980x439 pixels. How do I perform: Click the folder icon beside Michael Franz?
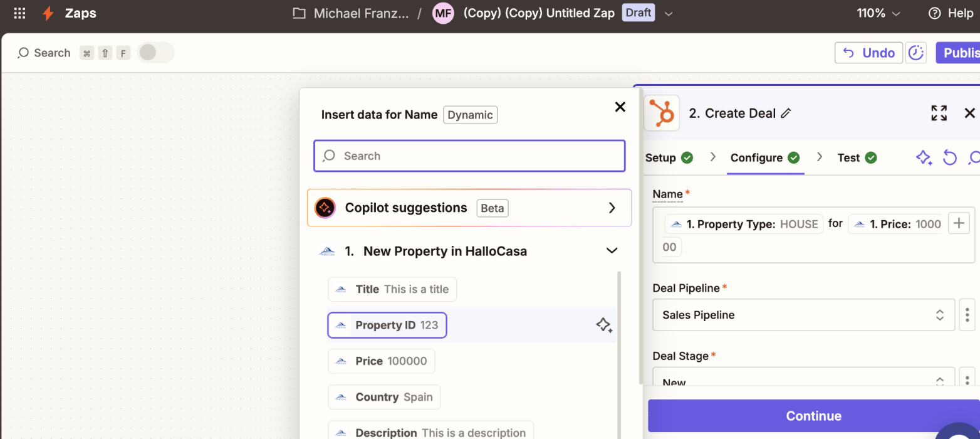(300, 13)
